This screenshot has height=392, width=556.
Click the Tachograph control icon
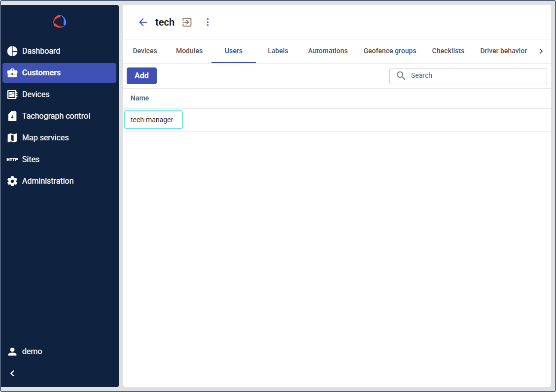coord(12,116)
